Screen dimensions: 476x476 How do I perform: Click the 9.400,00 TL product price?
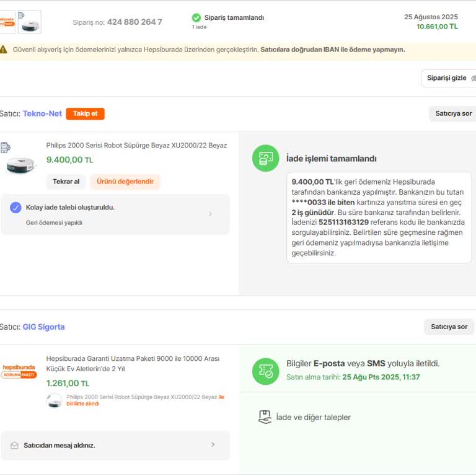(x=69, y=160)
